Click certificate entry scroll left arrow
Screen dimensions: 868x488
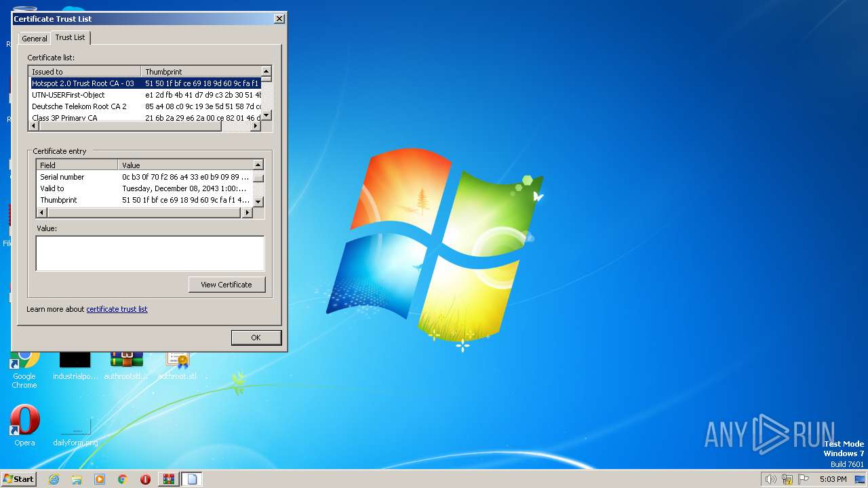click(x=42, y=213)
